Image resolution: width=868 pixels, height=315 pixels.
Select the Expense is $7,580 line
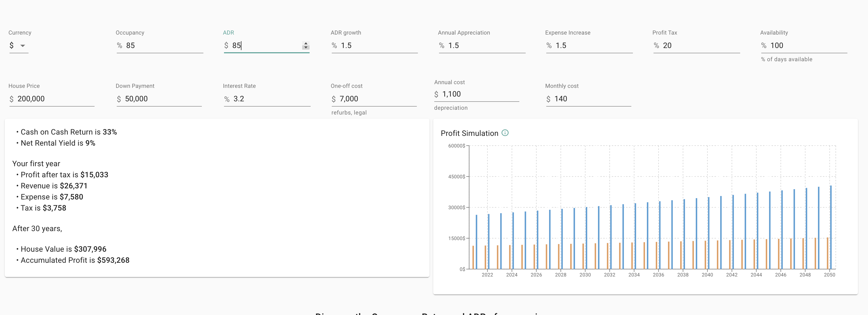click(52, 197)
